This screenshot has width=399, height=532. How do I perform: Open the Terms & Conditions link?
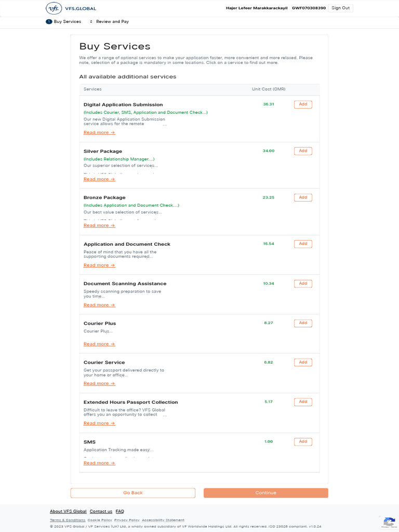coord(68,520)
